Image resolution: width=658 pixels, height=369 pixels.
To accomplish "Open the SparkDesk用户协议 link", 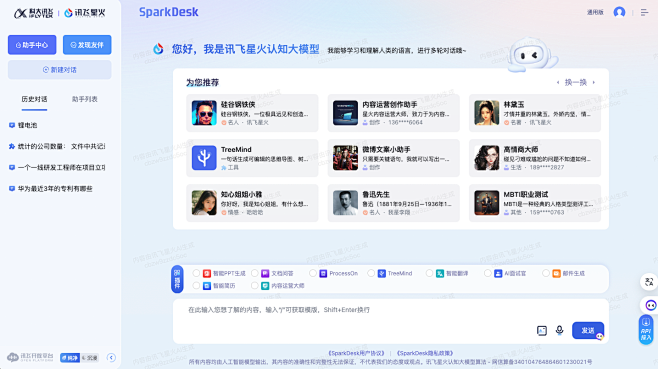I will pyautogui.click(x=356, y=353).
